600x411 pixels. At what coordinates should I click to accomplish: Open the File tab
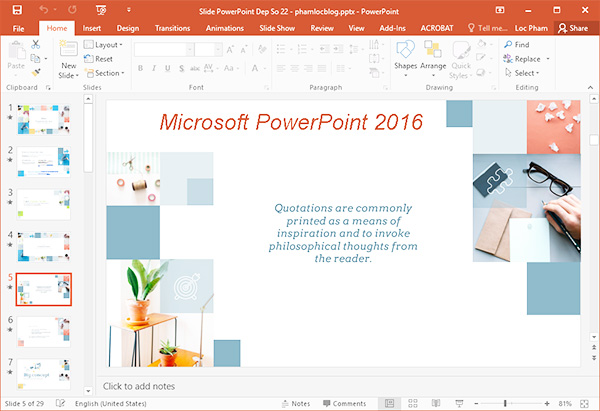[18, 28]
